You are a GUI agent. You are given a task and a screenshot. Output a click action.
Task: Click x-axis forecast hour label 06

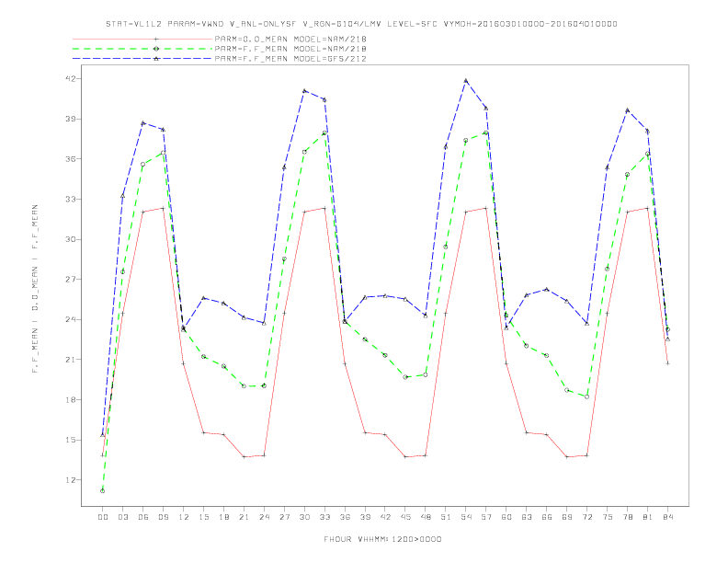click(x=143, y=517)
